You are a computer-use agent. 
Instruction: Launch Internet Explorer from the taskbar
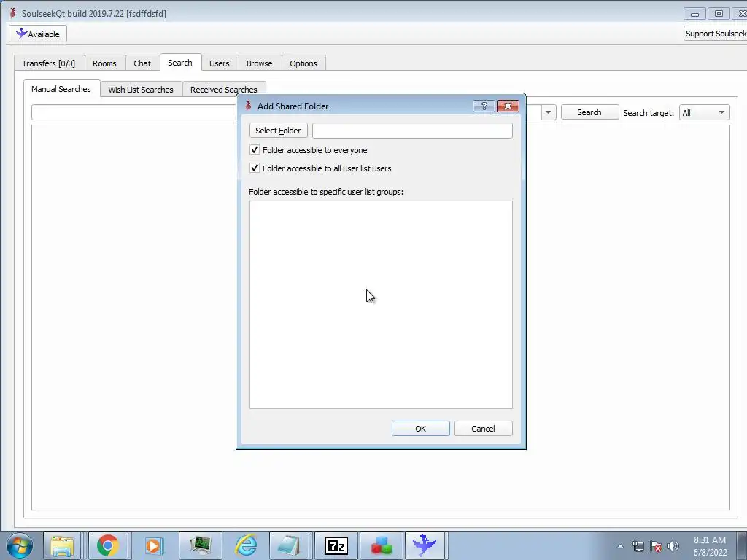tap(246, 545)
